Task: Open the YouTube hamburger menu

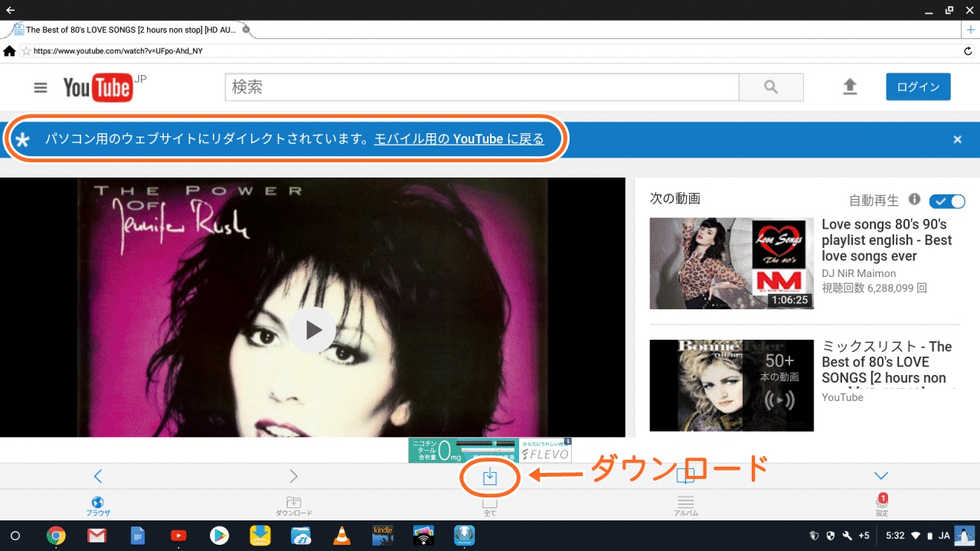Action: (x=41, y=87)
